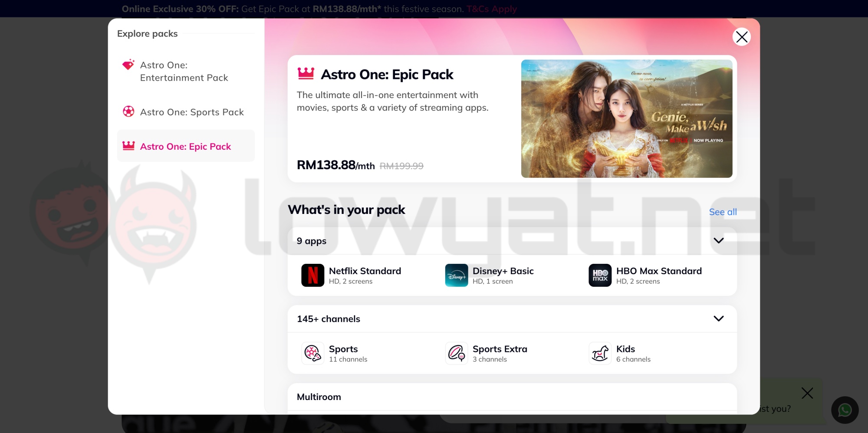Click the Disney+ app icon
Image resolution: width=868 pixels, height=433 pixels.
tap(457, 276)
